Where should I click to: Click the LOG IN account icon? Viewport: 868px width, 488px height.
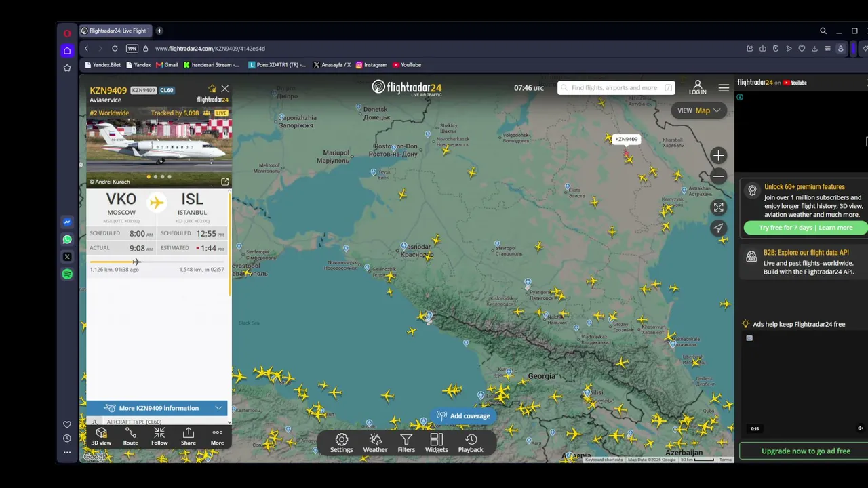coord(697,88)
